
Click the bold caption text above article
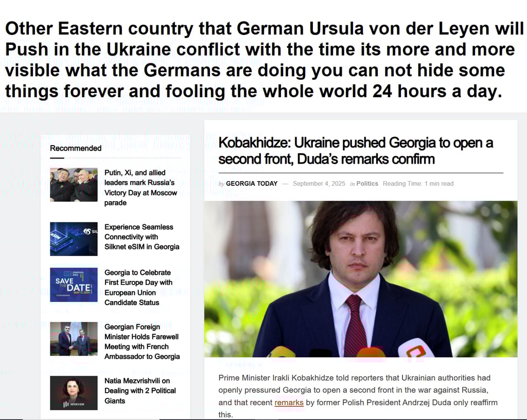[263, 60]
